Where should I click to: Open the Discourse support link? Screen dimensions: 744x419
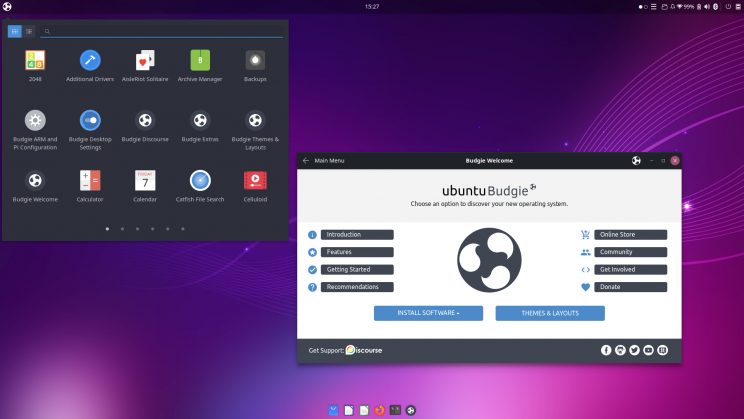click(364, 350)
